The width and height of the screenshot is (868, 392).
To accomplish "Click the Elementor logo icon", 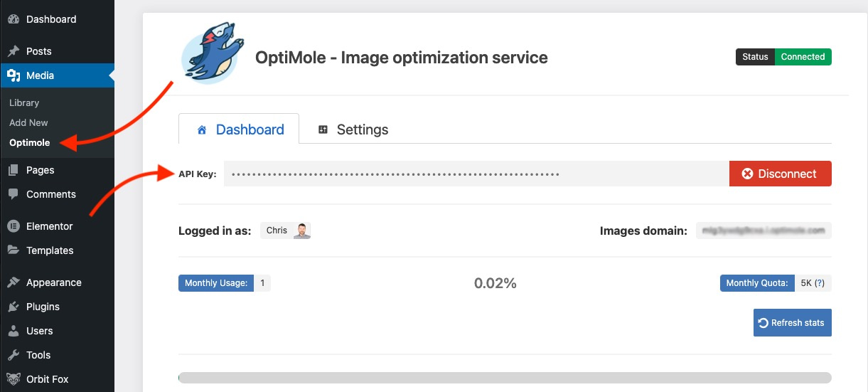I will [x=13, y=226].
